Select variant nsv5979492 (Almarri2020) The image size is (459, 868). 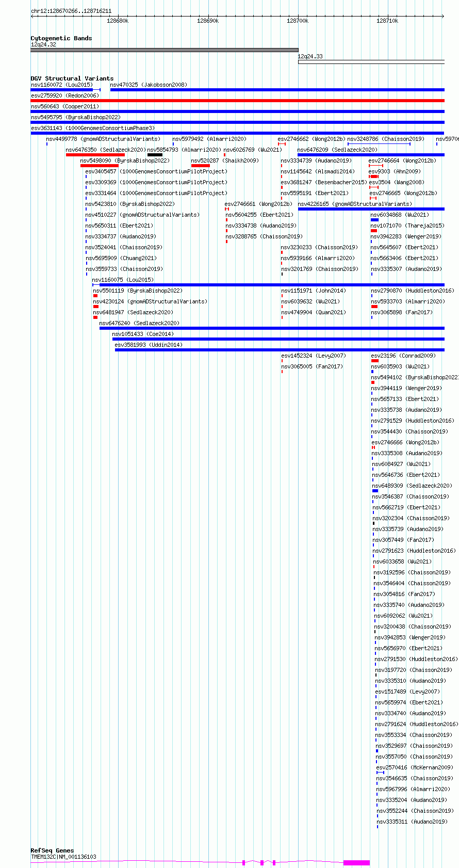click(209, 139)
